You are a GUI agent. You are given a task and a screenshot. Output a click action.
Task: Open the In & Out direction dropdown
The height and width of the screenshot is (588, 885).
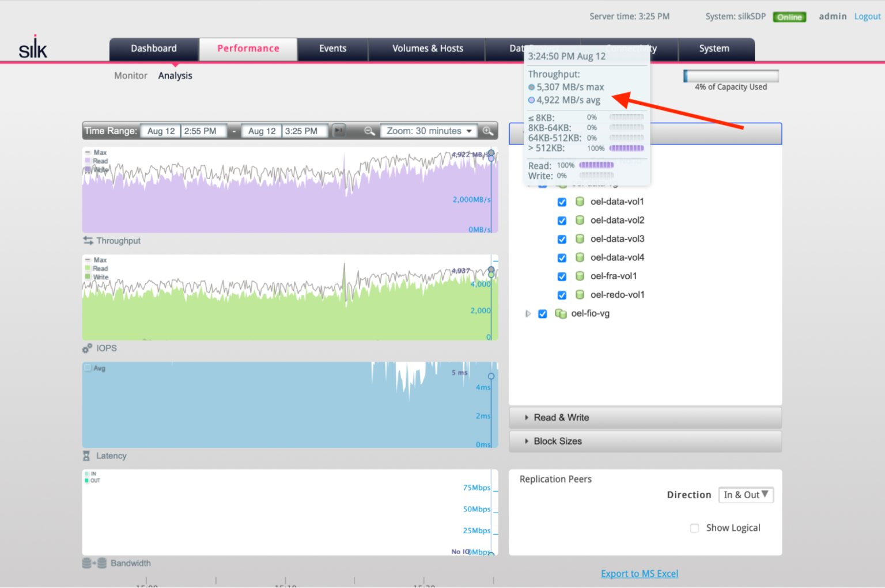pyautogui.click(x=746, y=495)
